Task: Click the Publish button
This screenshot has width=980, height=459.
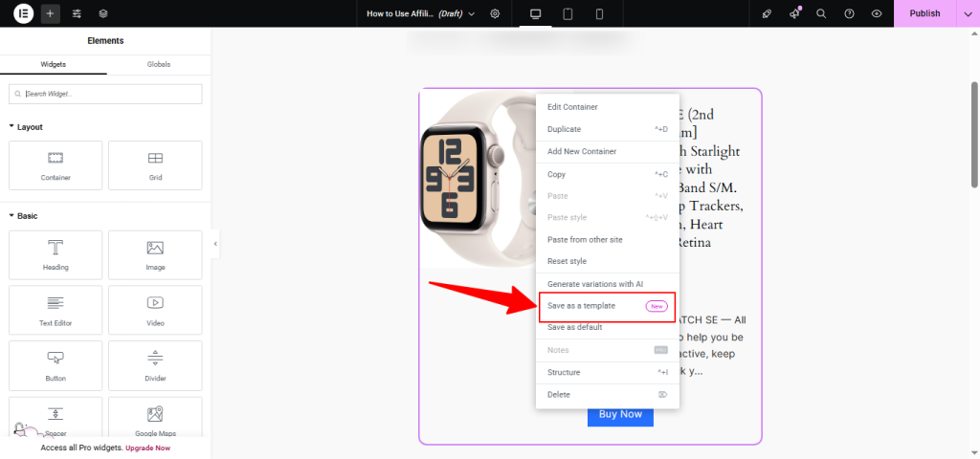Action: [x=924, y=13]
